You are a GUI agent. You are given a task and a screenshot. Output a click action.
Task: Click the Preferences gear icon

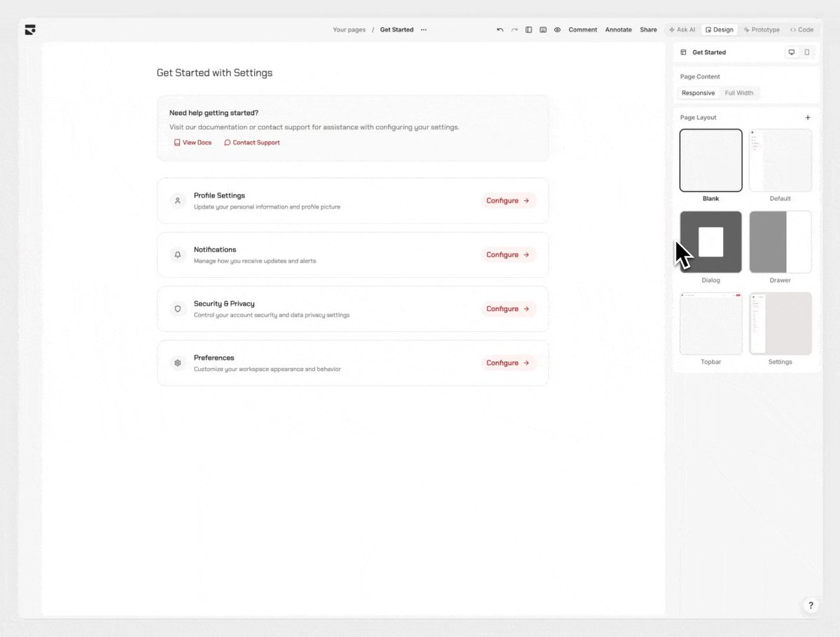(x=178, y=363)
